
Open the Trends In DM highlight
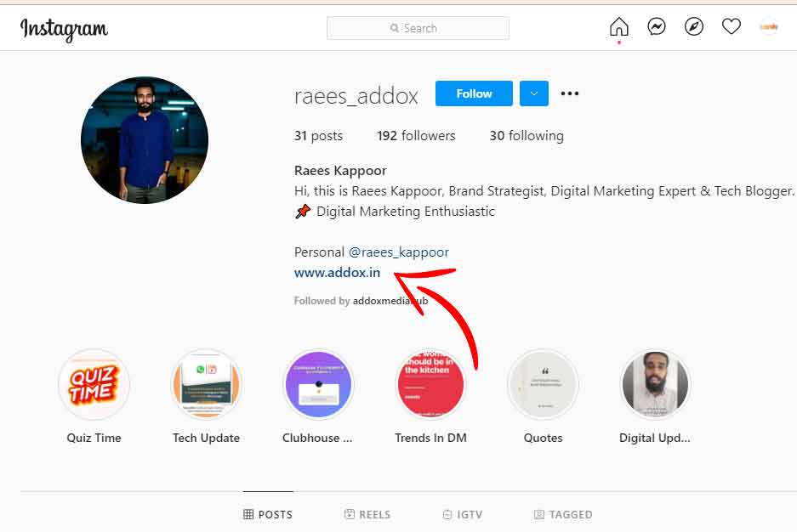[x=430, y=384]
